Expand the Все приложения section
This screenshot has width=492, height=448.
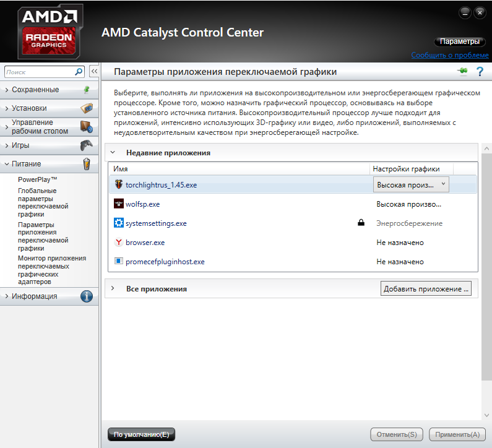[113, 288]
